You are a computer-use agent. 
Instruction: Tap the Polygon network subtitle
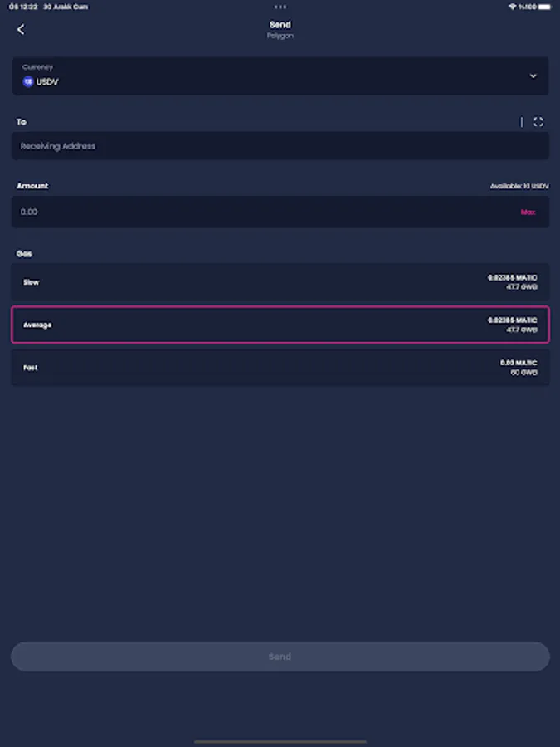tap(280, 36)
